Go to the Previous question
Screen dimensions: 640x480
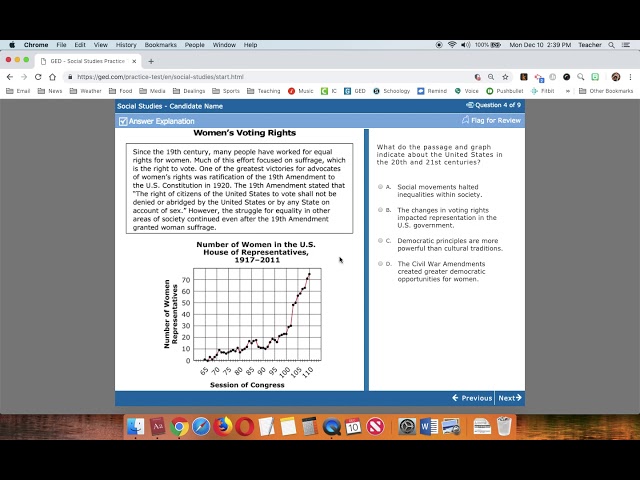click(472, 398)
